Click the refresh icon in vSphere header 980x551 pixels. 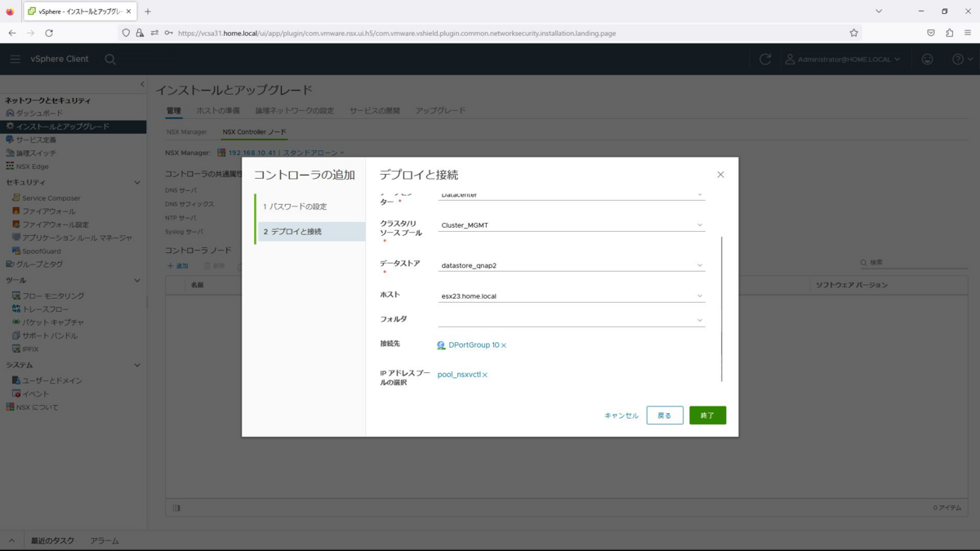(765, 59)
